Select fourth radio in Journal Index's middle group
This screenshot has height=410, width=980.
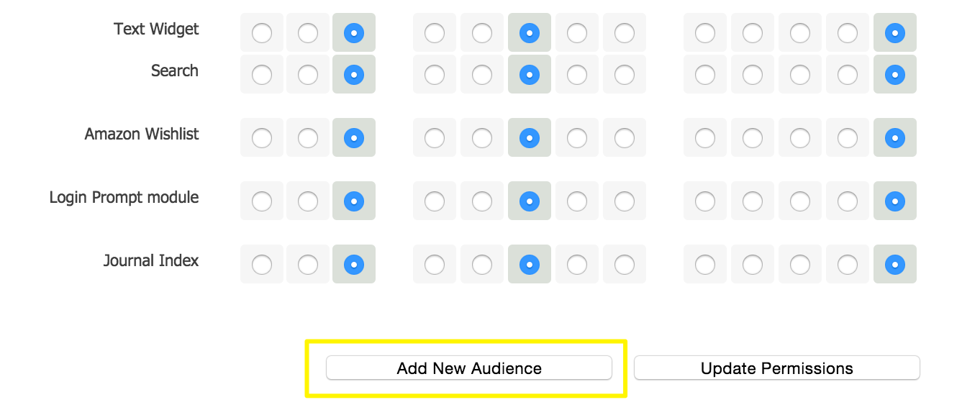(577, 264)
